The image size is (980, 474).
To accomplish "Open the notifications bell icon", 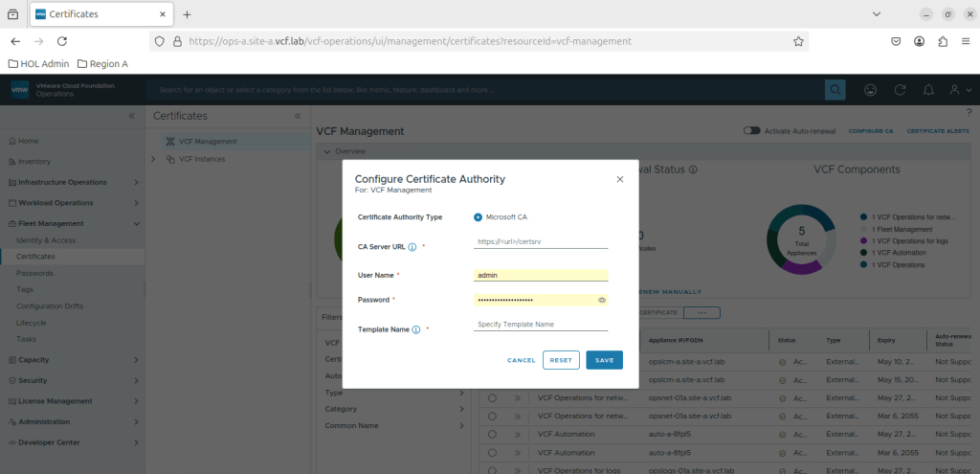I will (x=928, y=90).
